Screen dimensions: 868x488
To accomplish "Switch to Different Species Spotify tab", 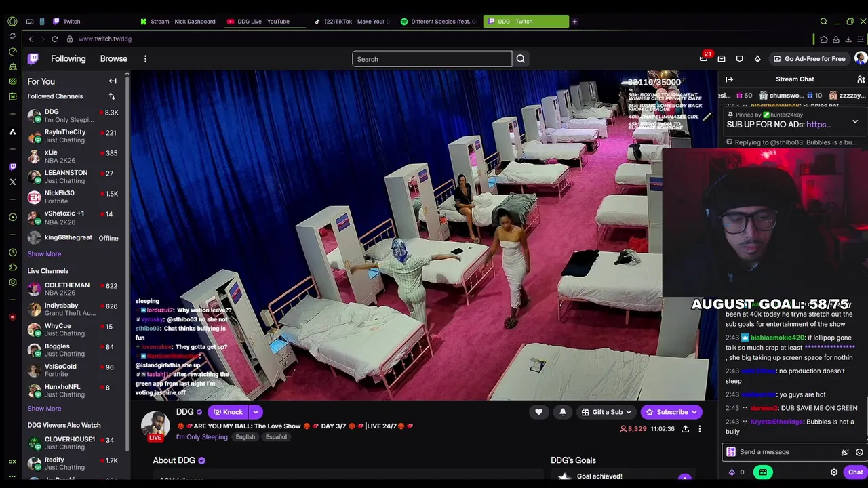I will click(x=439, y=22).
